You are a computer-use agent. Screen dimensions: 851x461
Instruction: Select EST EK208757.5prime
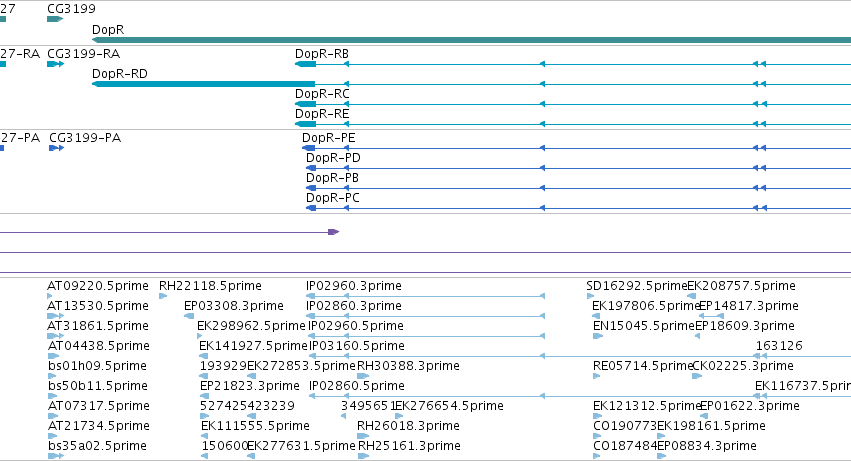(741, 286)
